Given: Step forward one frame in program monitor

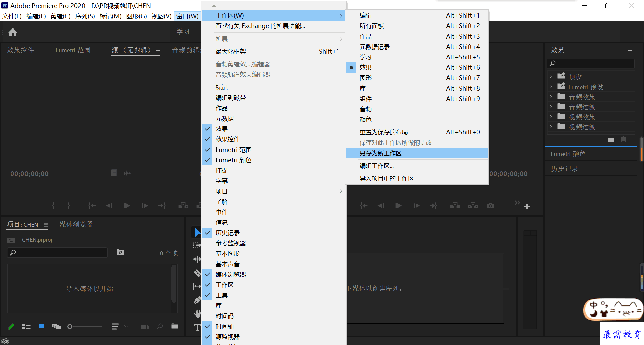Looking at the screenshot, I should [416, 206].
